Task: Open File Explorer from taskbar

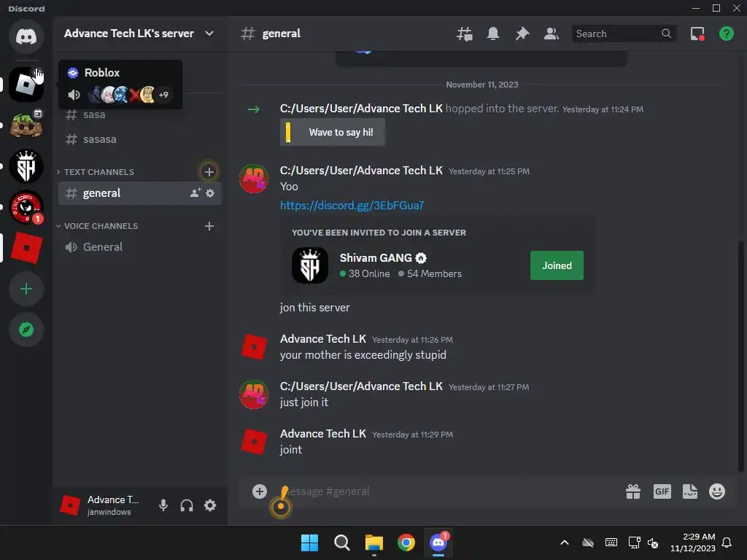Action: 374,542
